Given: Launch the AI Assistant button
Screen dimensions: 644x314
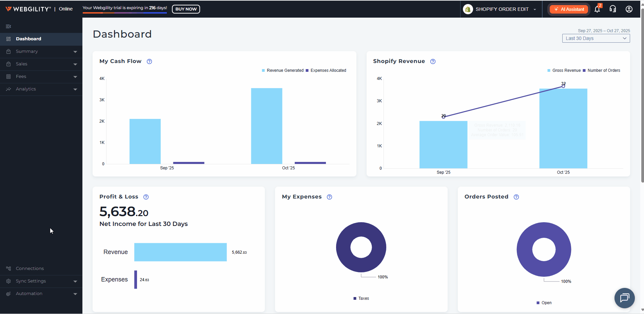Looking at the screenshot, I should click(569, 9).
